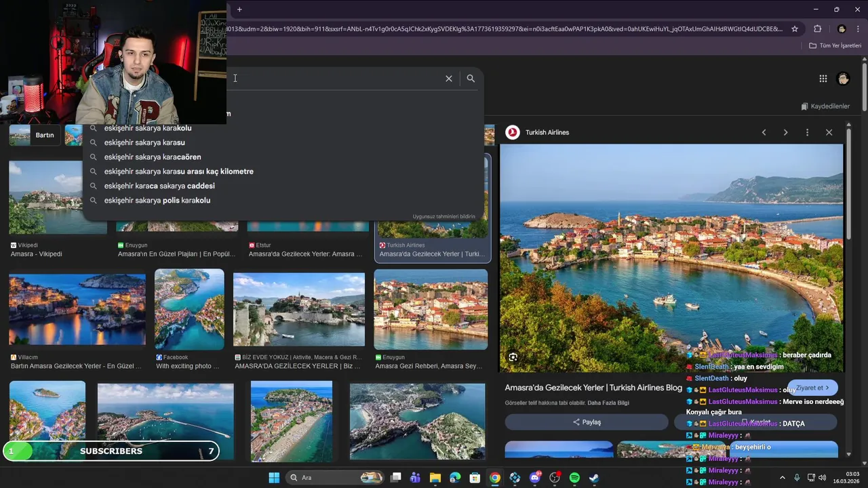Image resolution: width=868 pixels, height=488 pixels.
Task: Open the Google apps grid
Action: pyautogui.click(x=823, y=79)
